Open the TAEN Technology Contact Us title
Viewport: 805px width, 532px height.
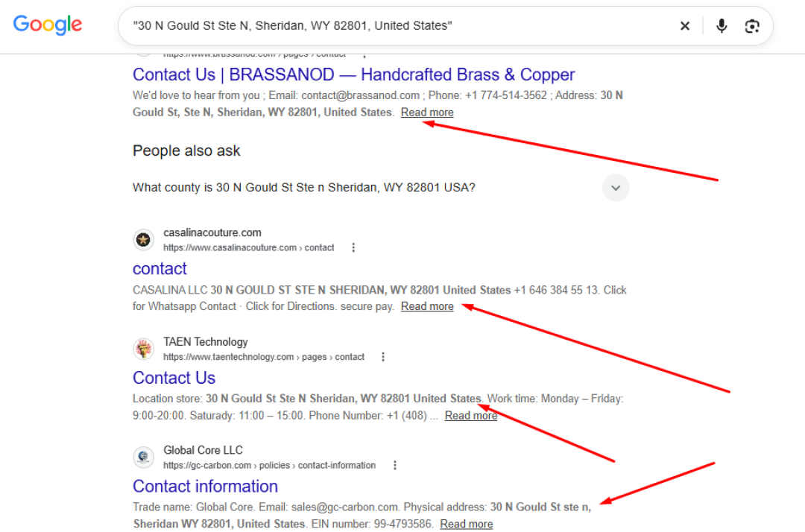pyautogui.click(x=174, y=378)
